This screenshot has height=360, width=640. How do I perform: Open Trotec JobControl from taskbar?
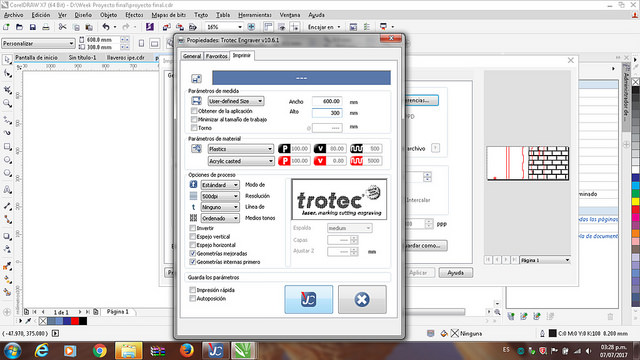215,351
